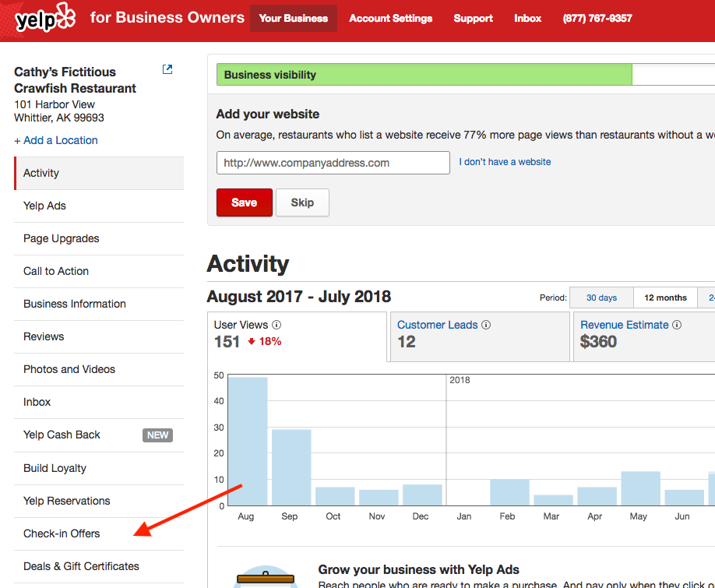Select the Customer Leads tab
The image size is (715, 588).
pyautogui.click(x=480, y=337)
